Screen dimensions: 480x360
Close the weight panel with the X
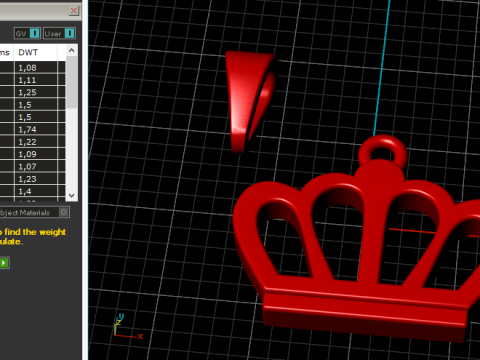point(74,11)
